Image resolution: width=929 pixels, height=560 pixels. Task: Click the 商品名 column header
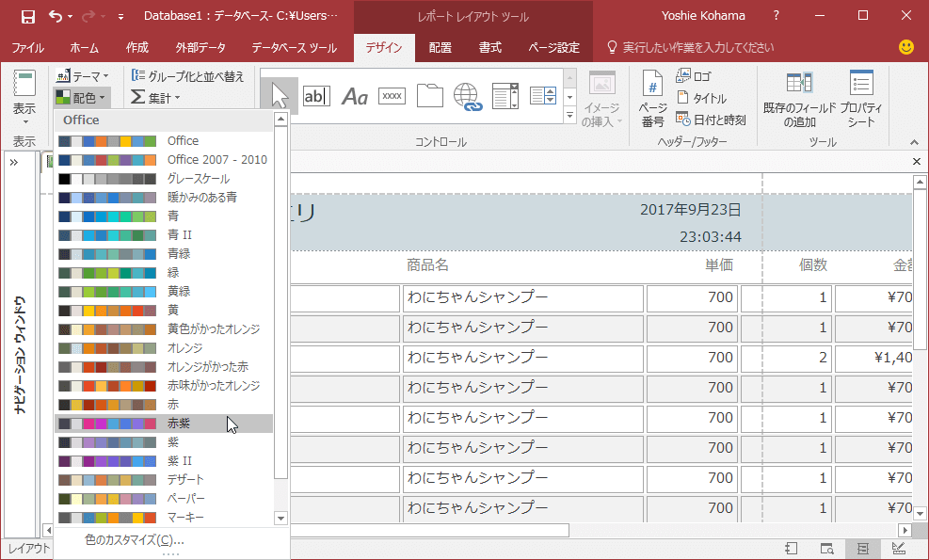427,264
